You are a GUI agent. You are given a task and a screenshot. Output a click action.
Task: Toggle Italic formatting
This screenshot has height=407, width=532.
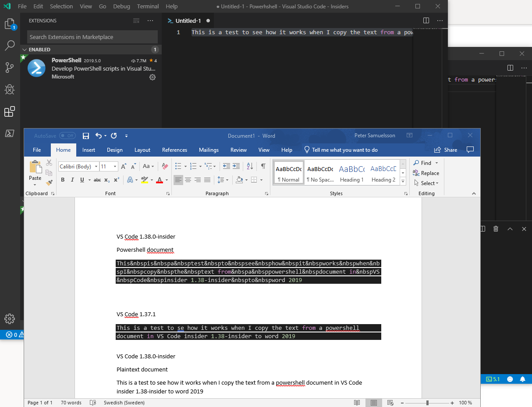tap(72, 180)
